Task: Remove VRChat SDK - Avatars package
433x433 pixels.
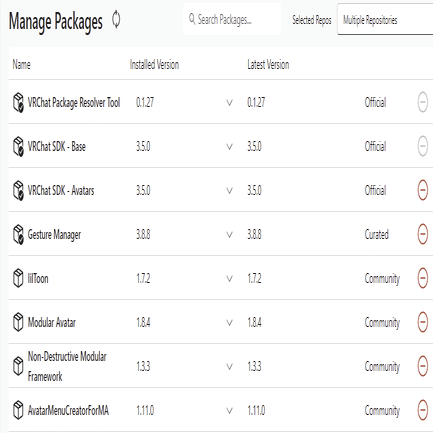Action: tap(423, 190)
